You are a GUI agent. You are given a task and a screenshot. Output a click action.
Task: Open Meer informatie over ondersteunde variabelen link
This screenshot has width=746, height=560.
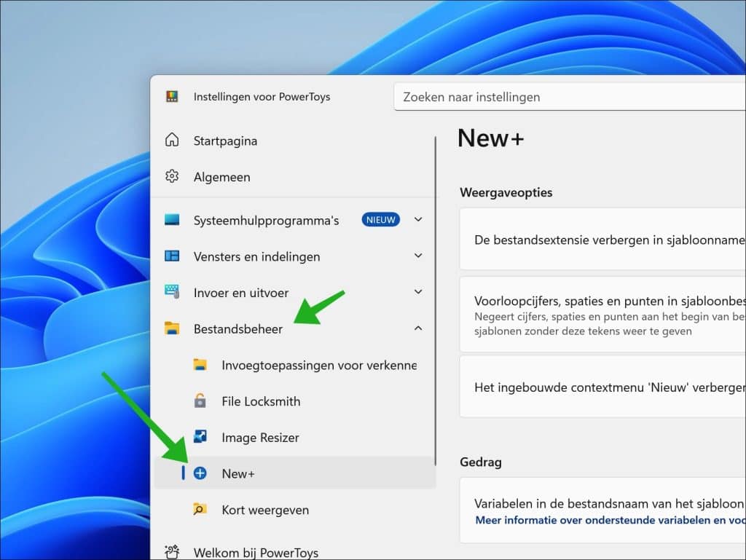tap(610, 520)
